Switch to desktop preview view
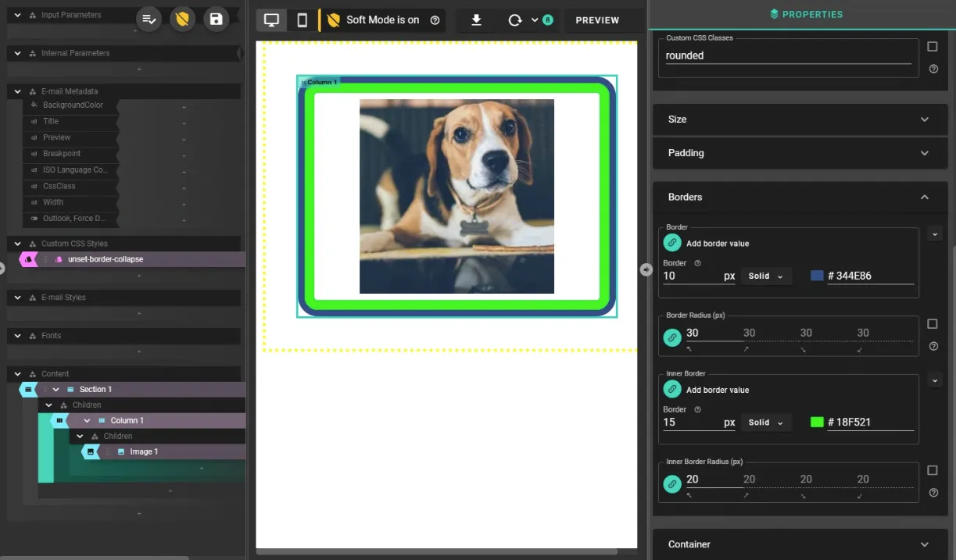This screenshot has width=956, height=560. (x=271, y=20)
